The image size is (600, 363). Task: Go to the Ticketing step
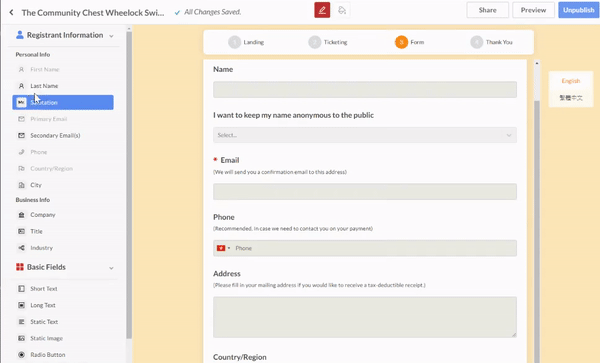point(328,42)
